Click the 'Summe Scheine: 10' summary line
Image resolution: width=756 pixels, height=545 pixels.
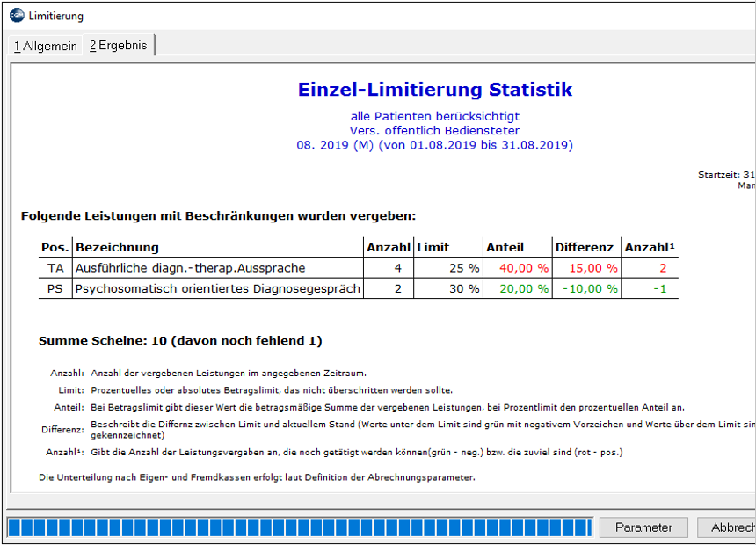point(180,341)
